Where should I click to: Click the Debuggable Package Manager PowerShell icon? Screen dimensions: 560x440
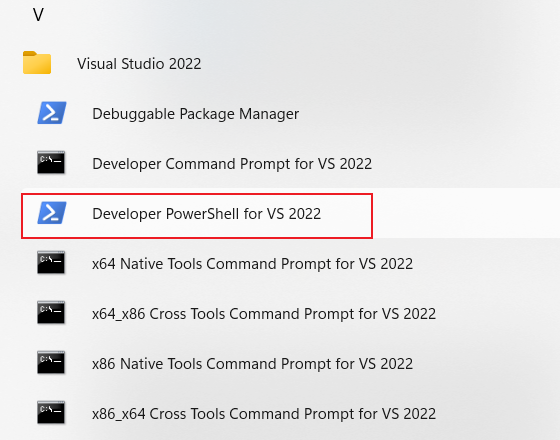click(x=52, y=113)
